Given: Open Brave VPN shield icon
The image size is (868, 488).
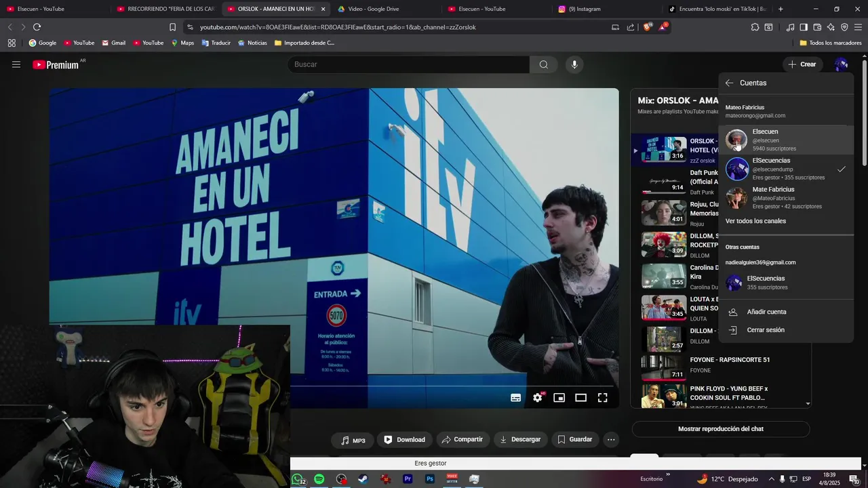Looking at the screenshot, I should click(x=844, y=27).
